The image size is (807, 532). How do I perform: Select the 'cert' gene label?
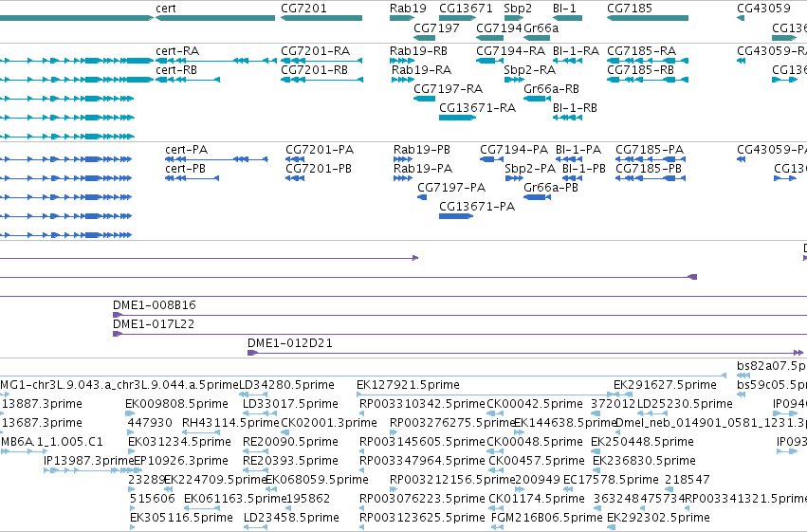pos(166,9)
